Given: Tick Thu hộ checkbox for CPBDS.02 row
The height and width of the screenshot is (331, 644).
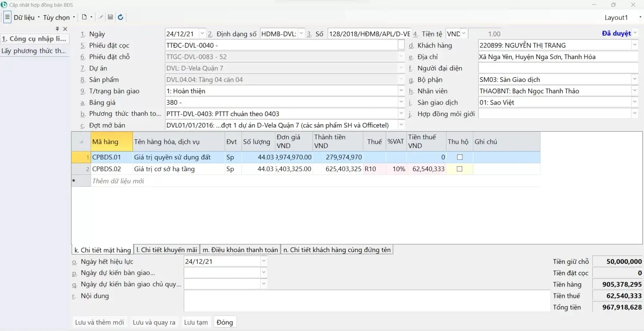Looking at the screenshot, I should (460, 169).
